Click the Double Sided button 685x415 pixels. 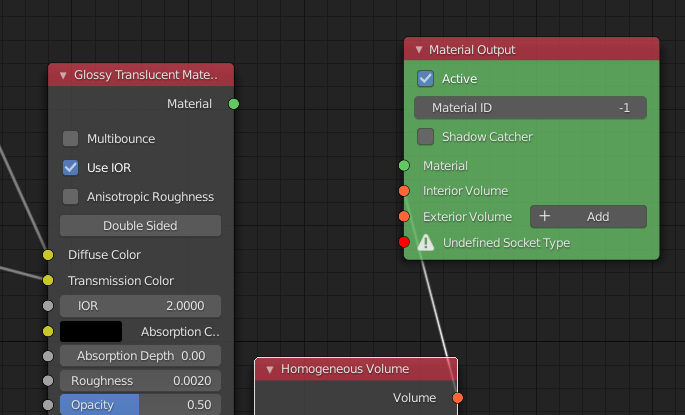click(x=140, y=226)
